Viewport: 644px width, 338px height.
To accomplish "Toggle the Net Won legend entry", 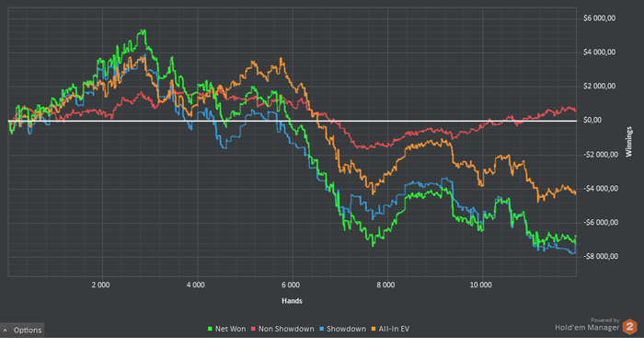I will click(x=226, y=329).
